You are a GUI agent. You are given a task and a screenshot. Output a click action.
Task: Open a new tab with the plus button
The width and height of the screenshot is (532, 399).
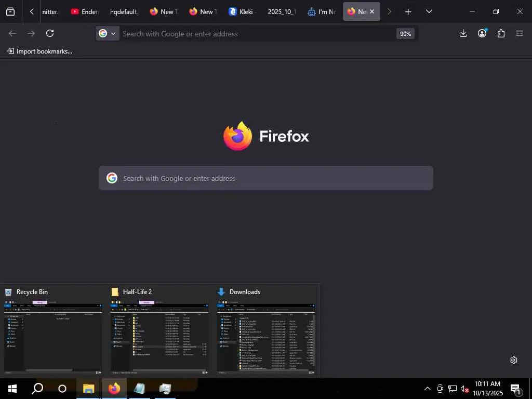408,12
